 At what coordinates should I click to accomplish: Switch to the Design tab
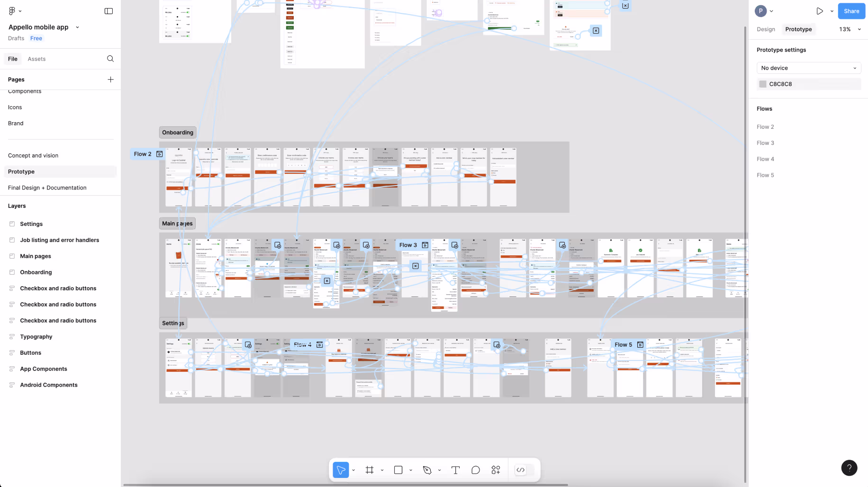coord(766,29)
